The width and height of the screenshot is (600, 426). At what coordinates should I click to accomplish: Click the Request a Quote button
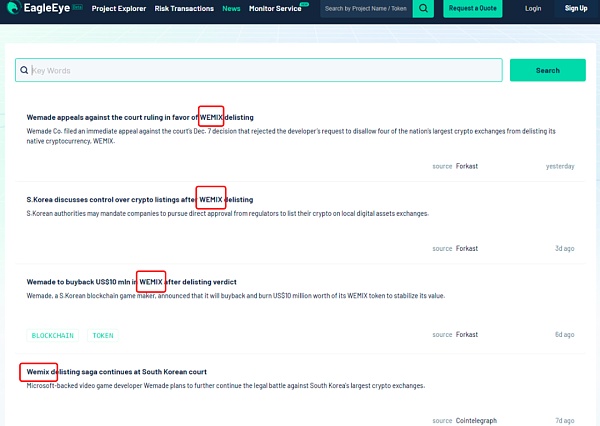coord(473,8)
